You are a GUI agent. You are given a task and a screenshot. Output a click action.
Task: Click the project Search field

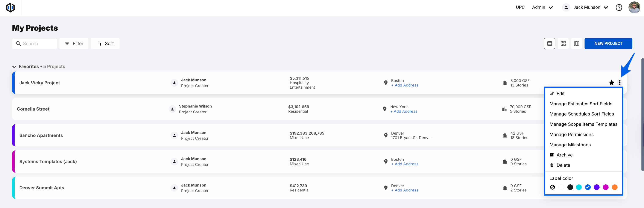coord(35,44)
